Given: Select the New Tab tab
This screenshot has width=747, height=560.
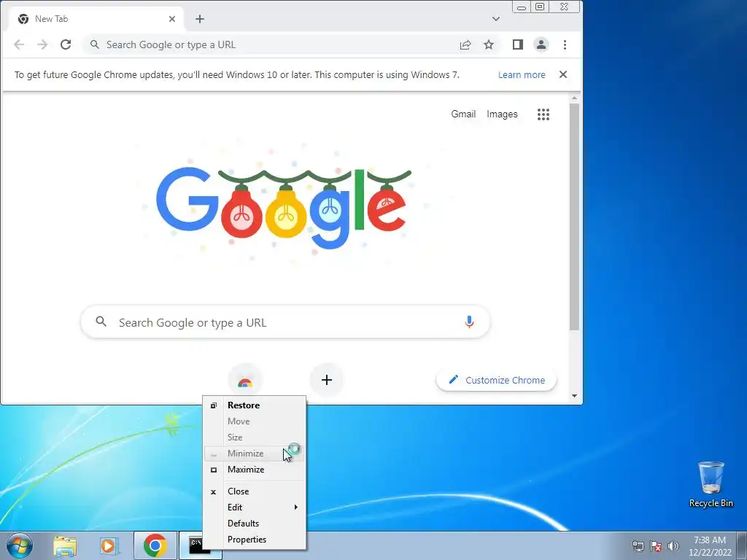Looking at the screenshot, I should point(96,19).
